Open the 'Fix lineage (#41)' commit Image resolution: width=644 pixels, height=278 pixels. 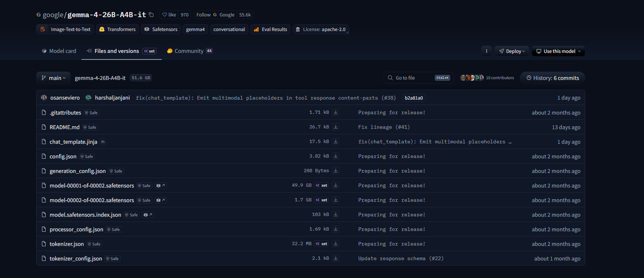point(384,127)
